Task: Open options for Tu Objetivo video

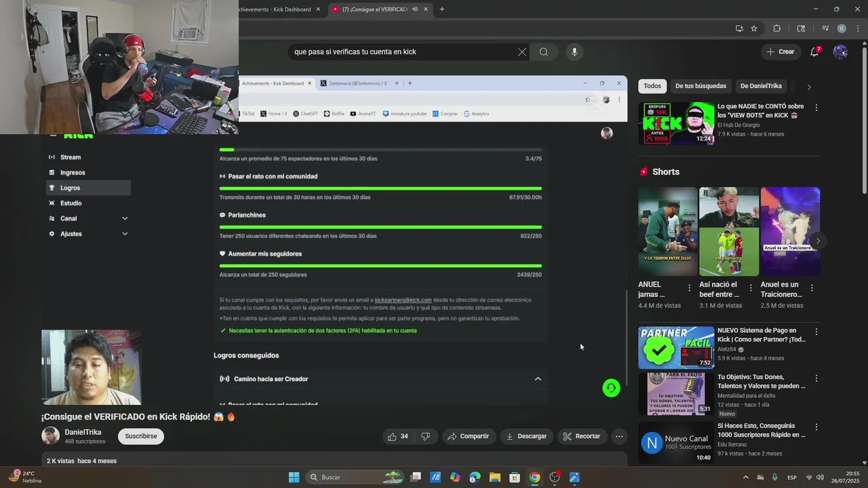Action: [816, 378]
